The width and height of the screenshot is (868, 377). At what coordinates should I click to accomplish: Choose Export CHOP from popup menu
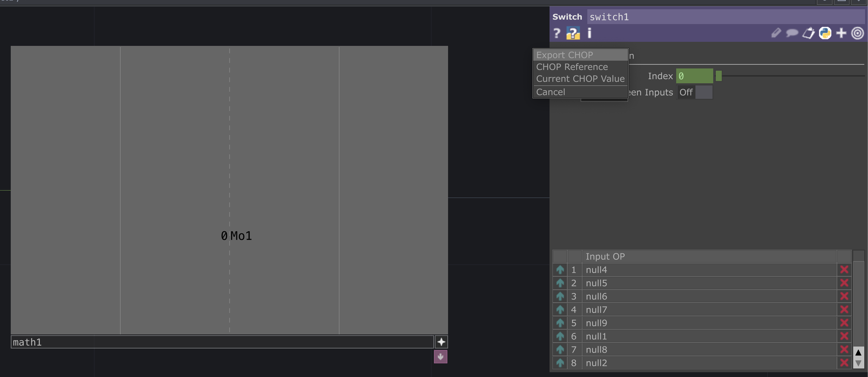[580, 55]
